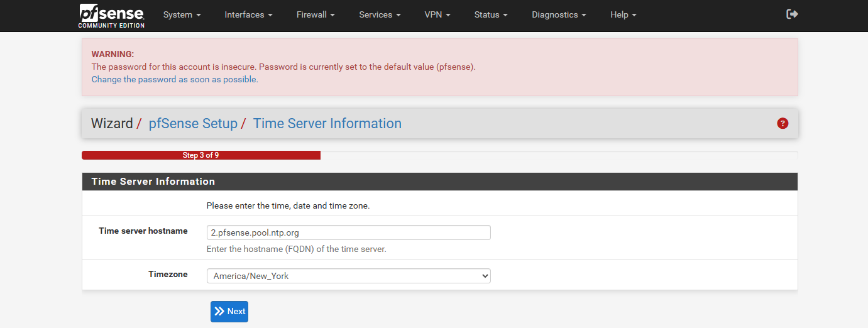The image size is (868, 328).
Task: Follow the change password link
Action: pyautogui.click(x=175, y=79)
